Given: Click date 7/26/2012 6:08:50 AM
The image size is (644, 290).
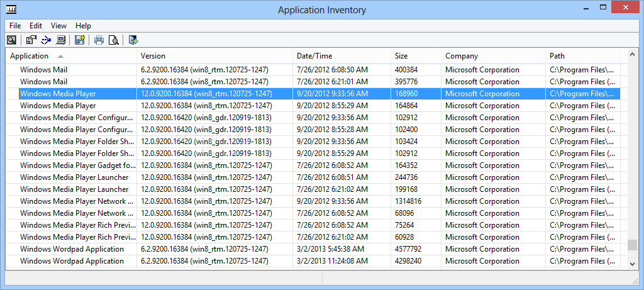Looking at the screenshot, I should click(x=332, y=70).
